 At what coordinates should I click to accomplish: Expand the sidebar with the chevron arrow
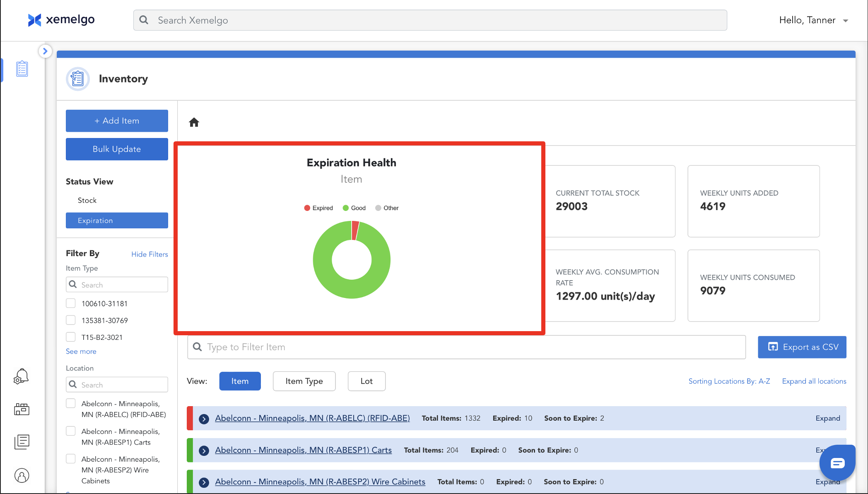pos(45,51)
